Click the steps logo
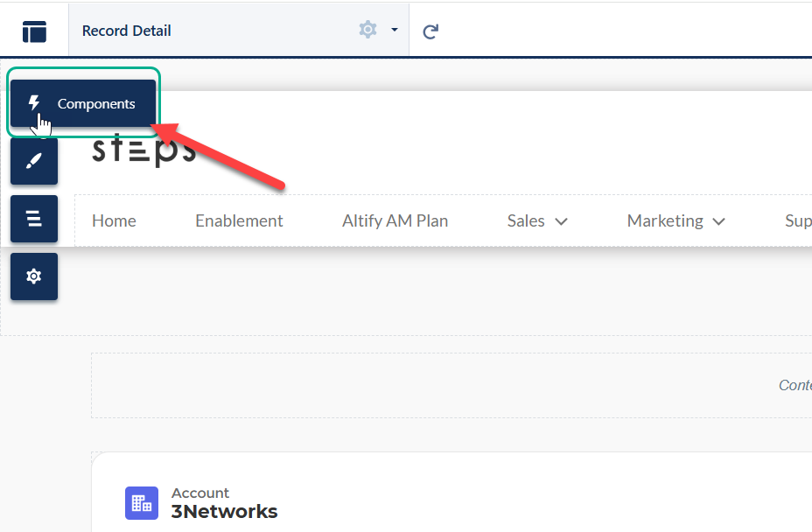 pyautogui.click(x=143, y=150)
